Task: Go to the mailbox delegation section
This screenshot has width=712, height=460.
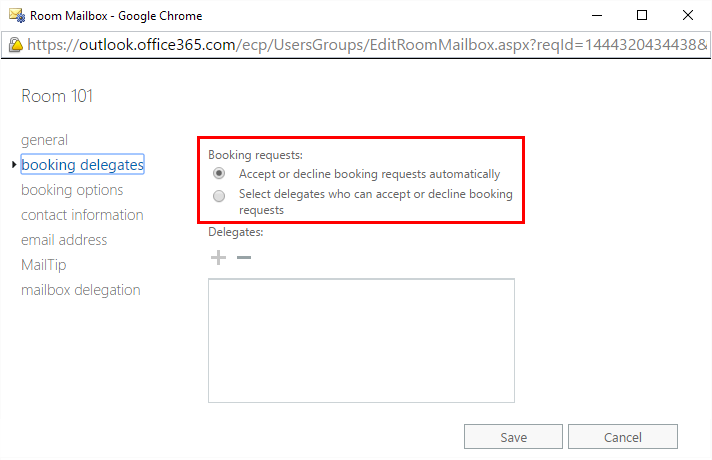Action: (81, 290)
